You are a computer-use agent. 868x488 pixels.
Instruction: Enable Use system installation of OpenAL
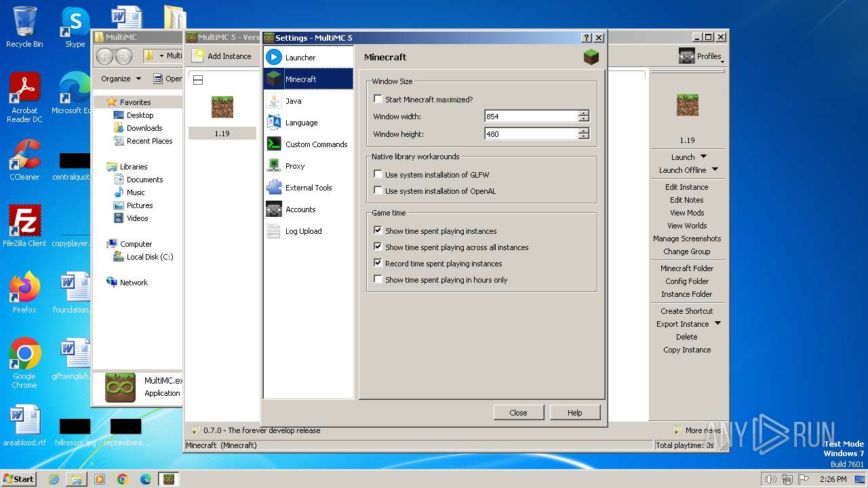point(378,190)
